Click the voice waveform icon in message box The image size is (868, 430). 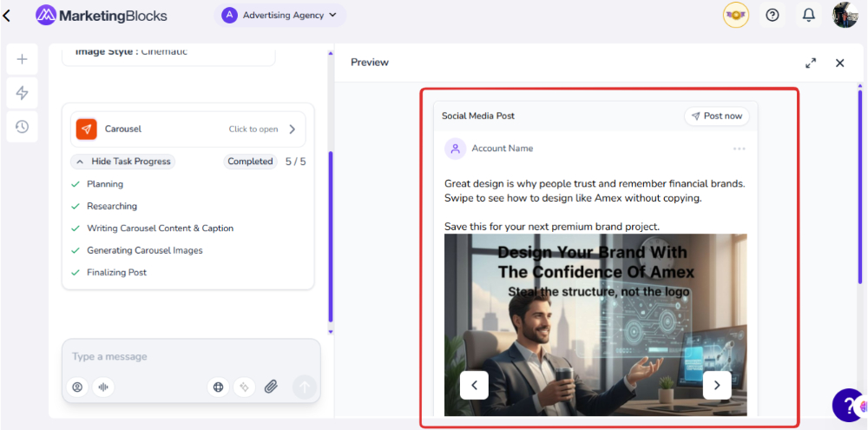coord(103,387)
